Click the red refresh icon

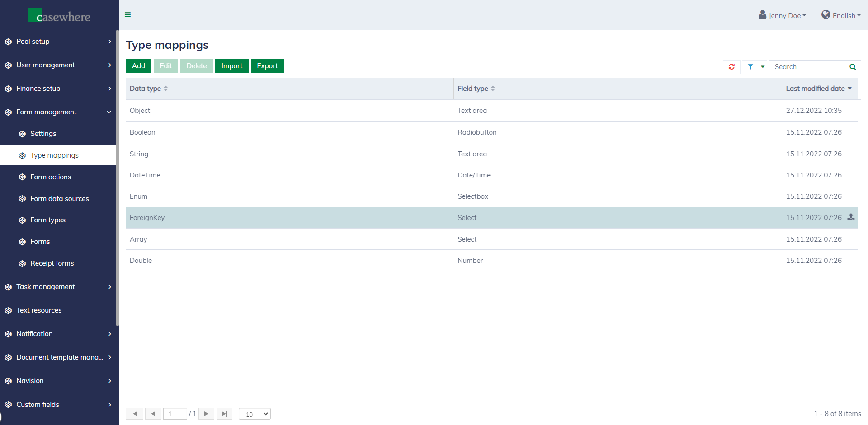(x=731, y=67)
